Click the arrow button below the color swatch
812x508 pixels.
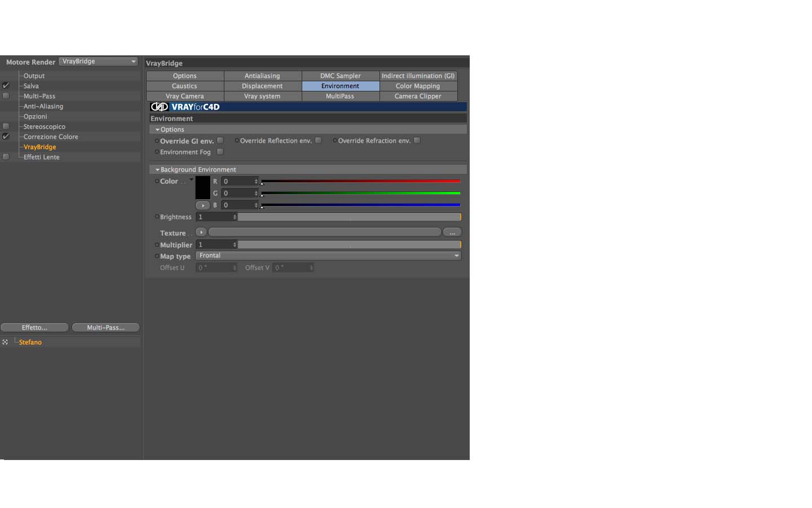tap(202, 205)
